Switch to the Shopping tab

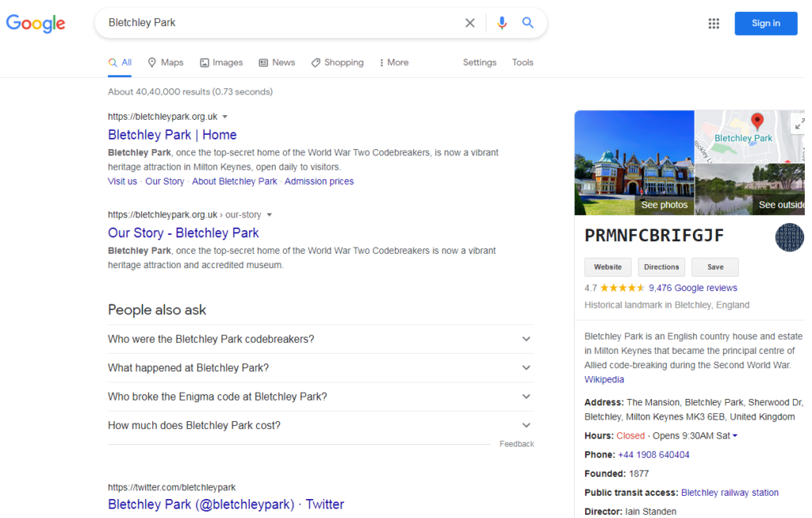coord(337,63)
